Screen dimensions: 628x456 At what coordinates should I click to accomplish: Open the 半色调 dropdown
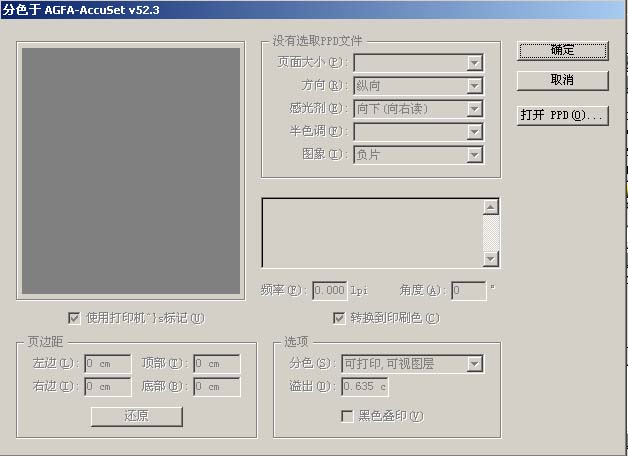418,132
